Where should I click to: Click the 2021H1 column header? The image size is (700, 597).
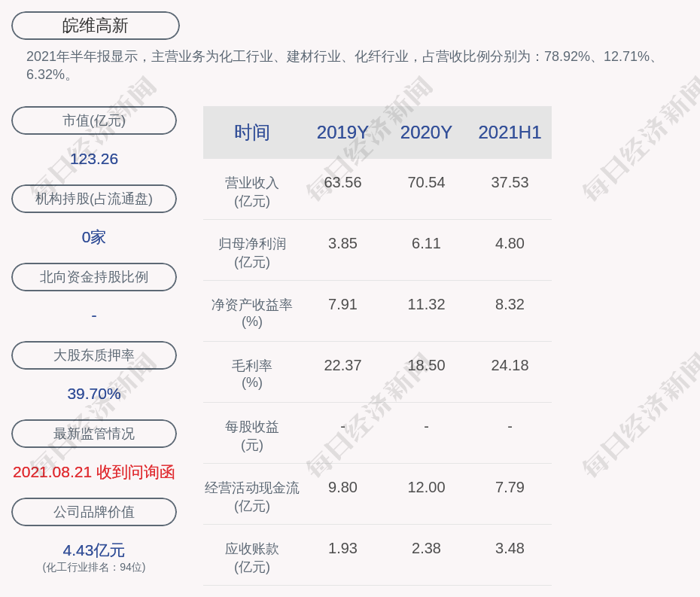coord(510,132)
